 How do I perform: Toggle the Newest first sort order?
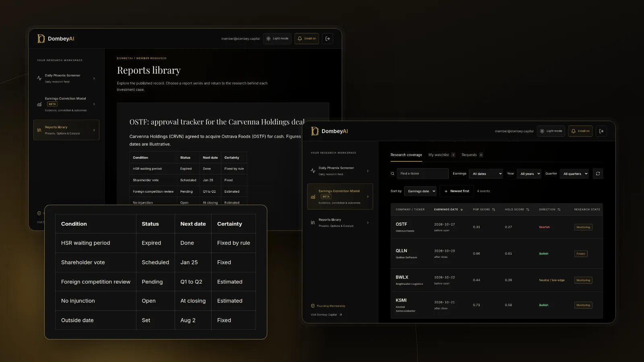[x=457, y=191]
